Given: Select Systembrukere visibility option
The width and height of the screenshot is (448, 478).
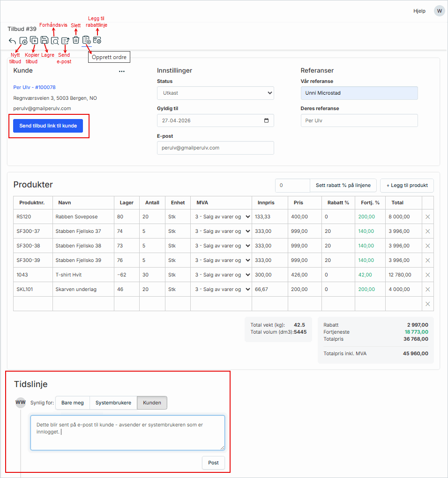Looking at the screenshot, I should coord(113,403).
